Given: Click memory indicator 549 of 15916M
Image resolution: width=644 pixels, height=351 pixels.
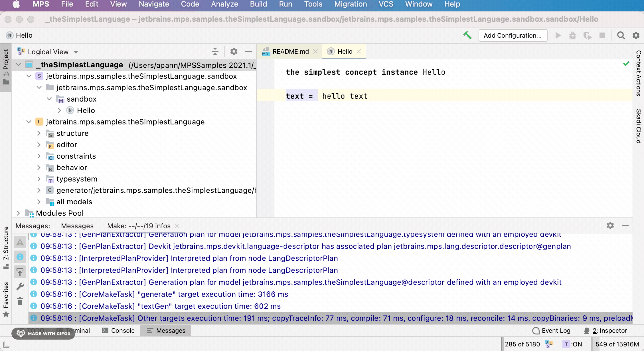Looking at the screenshot, I should [x=617, y=344].
